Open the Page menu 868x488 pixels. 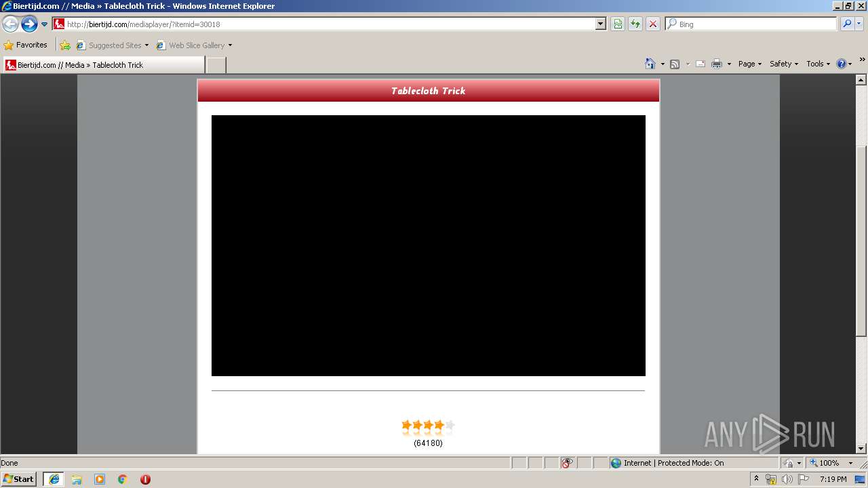750,64
